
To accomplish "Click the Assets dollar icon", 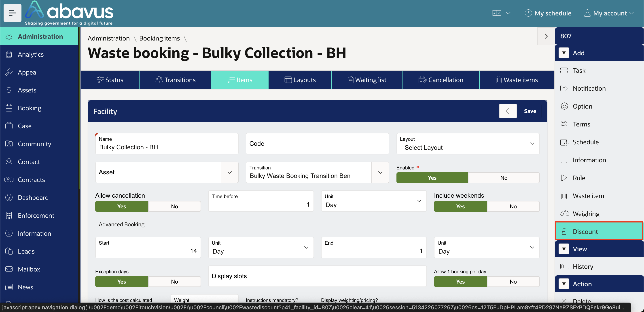I will point(9,90).
